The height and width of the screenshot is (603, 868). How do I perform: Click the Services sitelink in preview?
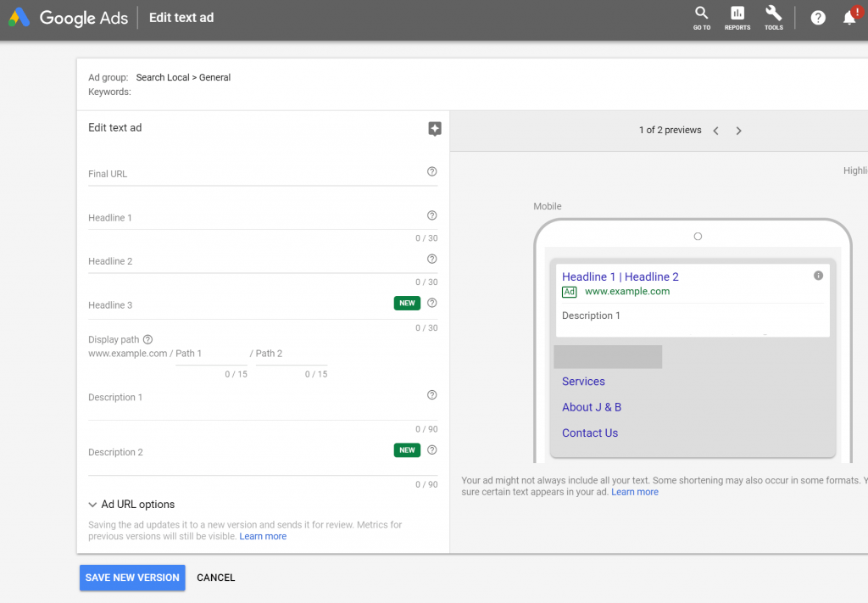click(x=583, y=382)
